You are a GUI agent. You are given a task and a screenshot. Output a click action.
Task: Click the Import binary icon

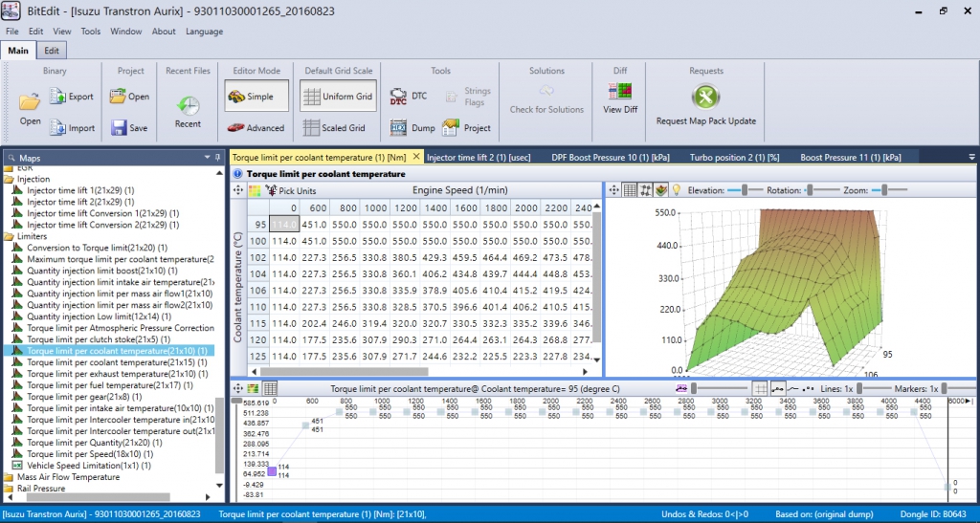coord(57,127)
